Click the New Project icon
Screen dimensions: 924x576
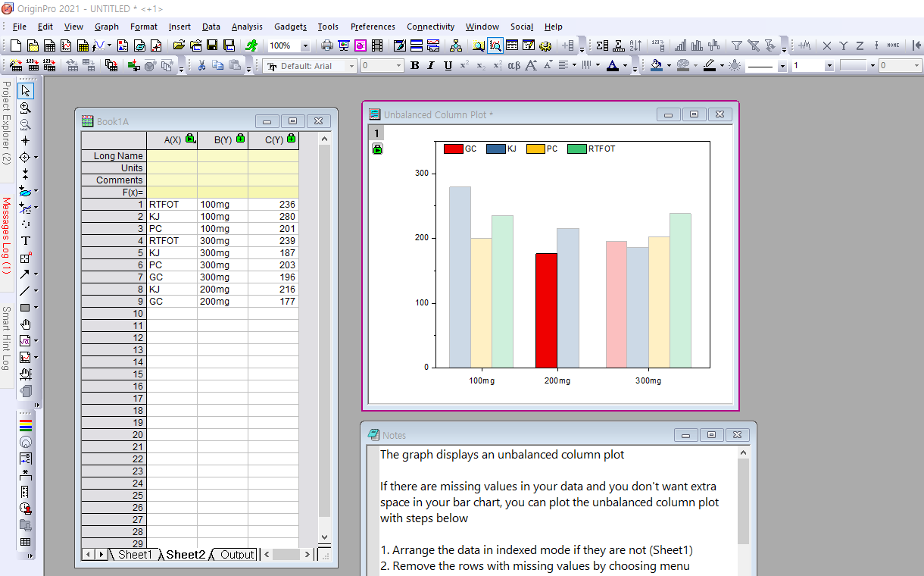pos(15,45)
